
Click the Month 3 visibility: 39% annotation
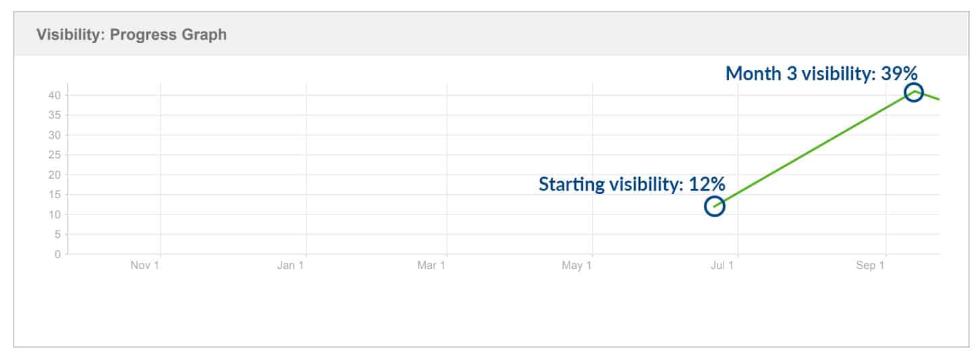tap(821, 73)
